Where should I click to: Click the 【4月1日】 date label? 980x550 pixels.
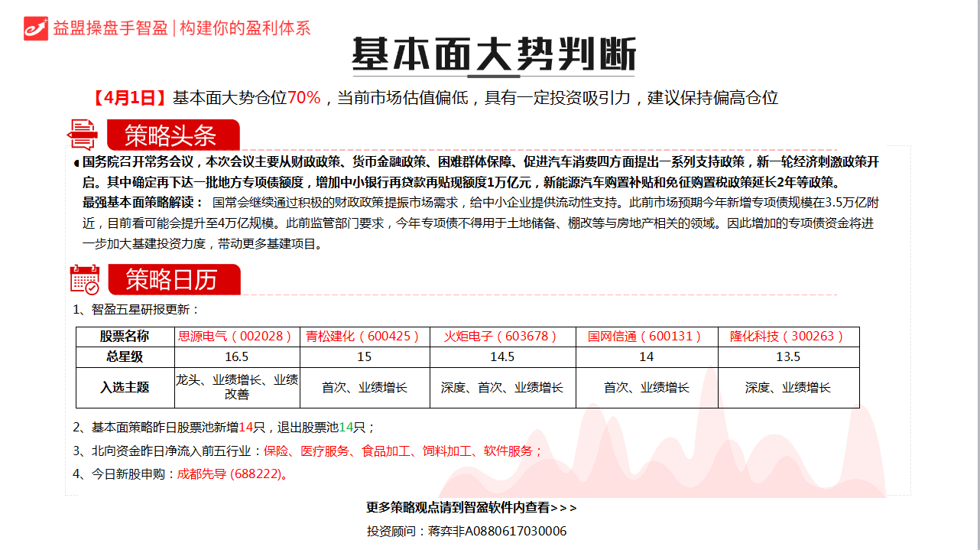[129, 98]
